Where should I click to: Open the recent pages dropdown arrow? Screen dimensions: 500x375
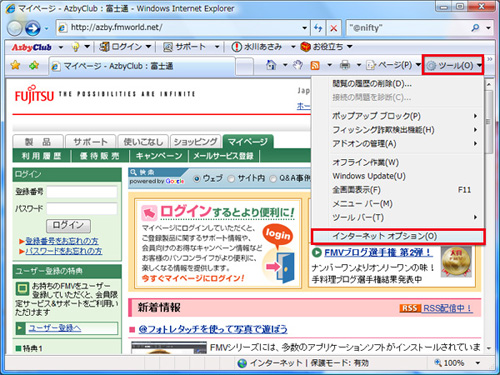pyautogui.click(x=46, y=29)
